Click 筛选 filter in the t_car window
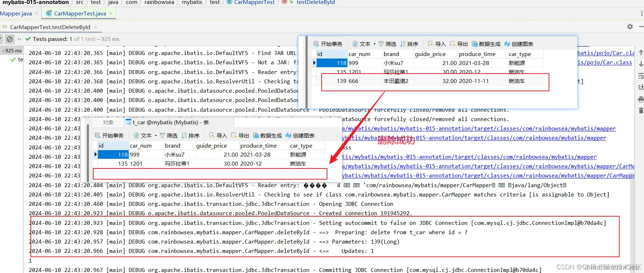This screenshot has width=644, height=273. [169, 135]
